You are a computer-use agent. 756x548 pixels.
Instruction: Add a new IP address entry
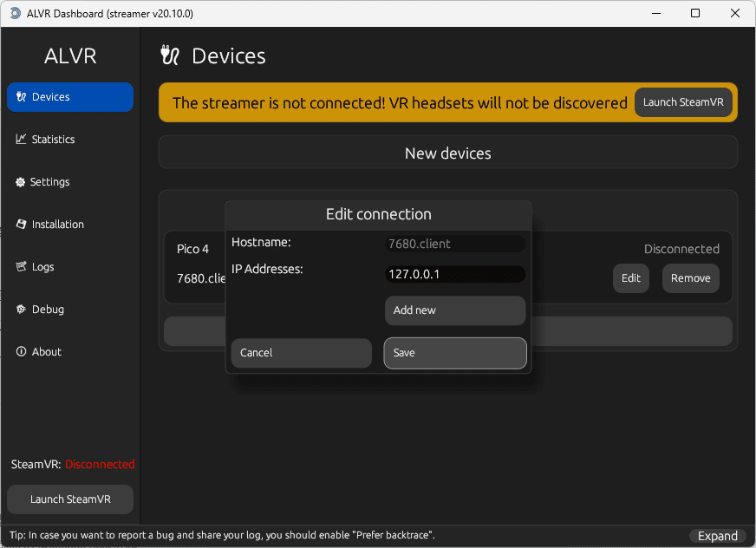pos(454,310)
